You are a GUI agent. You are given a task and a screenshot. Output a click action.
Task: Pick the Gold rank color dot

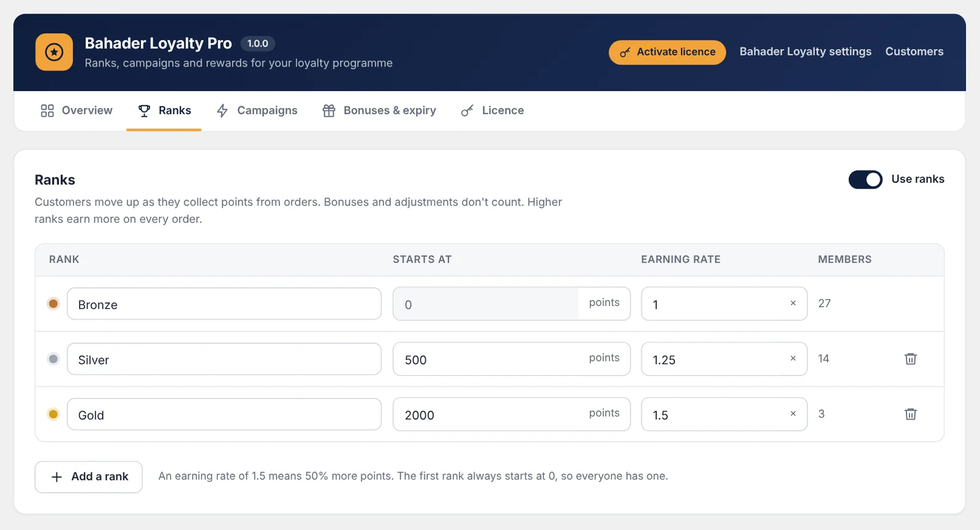click(x=53, y=414)
